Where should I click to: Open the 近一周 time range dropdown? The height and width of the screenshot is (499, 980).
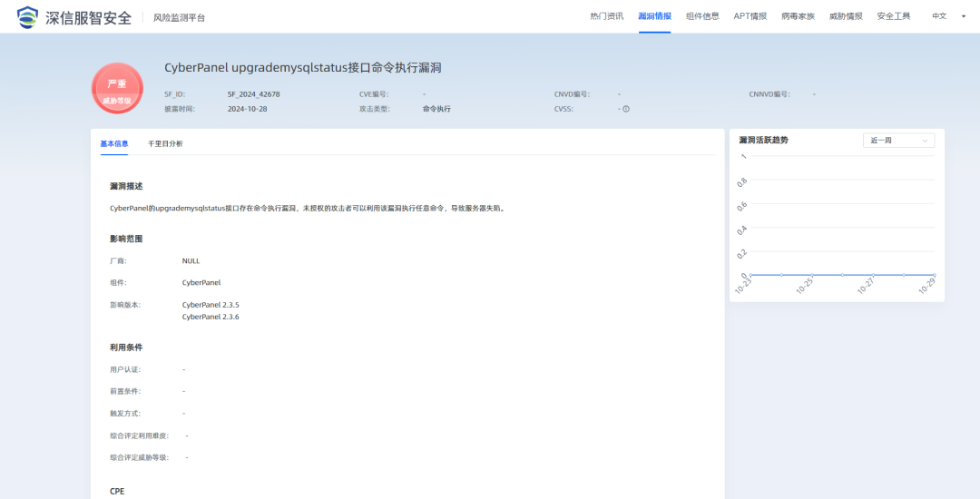coord(898,141)
